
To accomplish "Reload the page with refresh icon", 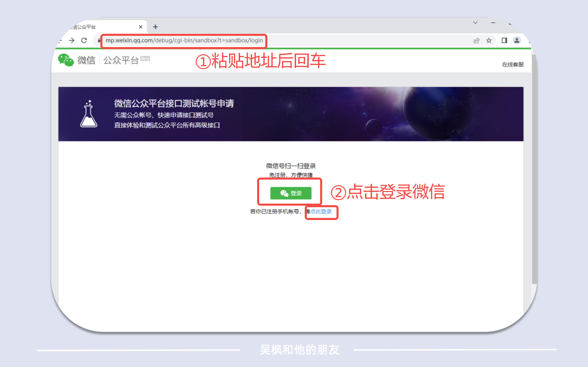I will tap(84, 41).
